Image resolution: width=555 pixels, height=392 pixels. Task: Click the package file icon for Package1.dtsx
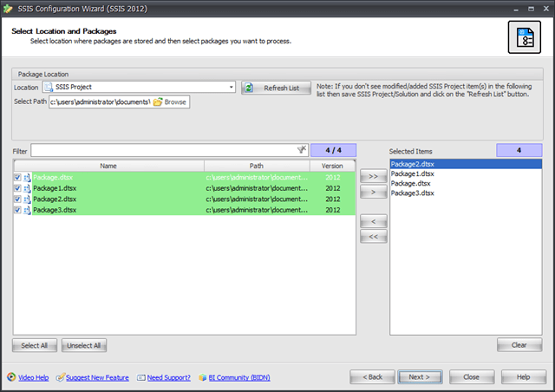click(x=27, y=188)
